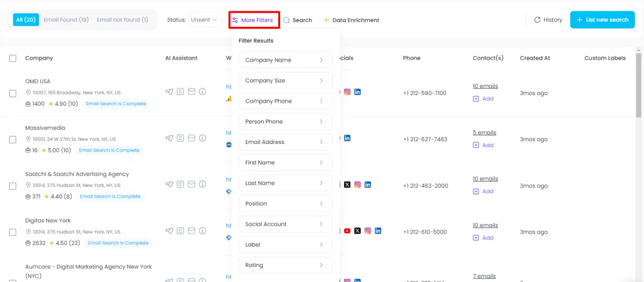Click the mail icon for Massivemedia
Viewport: 644px width, 282px height.
coord(192,138)
